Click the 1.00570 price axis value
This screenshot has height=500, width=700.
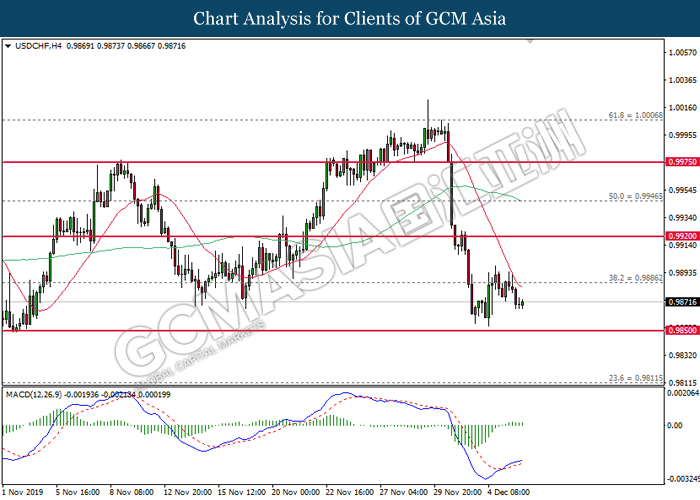click(683, 53)
